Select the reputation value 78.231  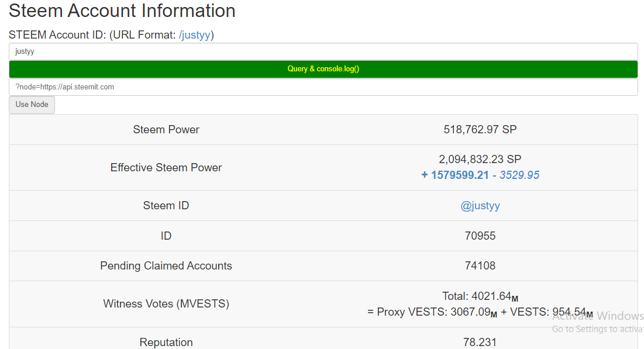tap(480, 343)
